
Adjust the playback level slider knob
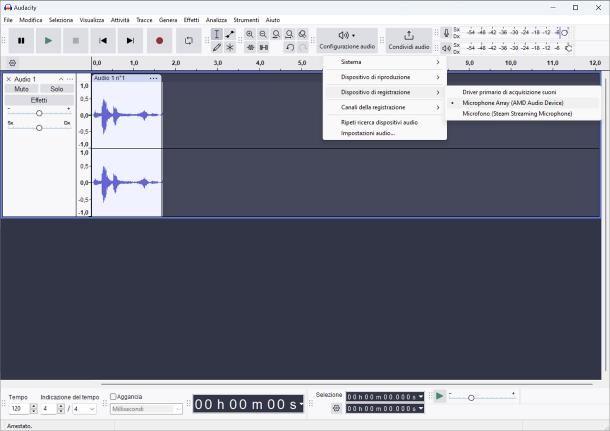click(x=568, y=48)
